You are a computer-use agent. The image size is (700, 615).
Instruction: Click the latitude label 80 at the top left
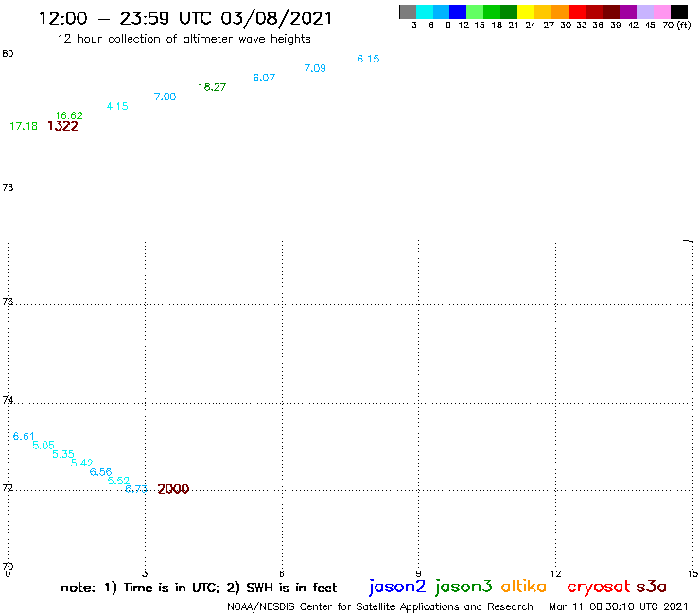[x=8, y=54]
